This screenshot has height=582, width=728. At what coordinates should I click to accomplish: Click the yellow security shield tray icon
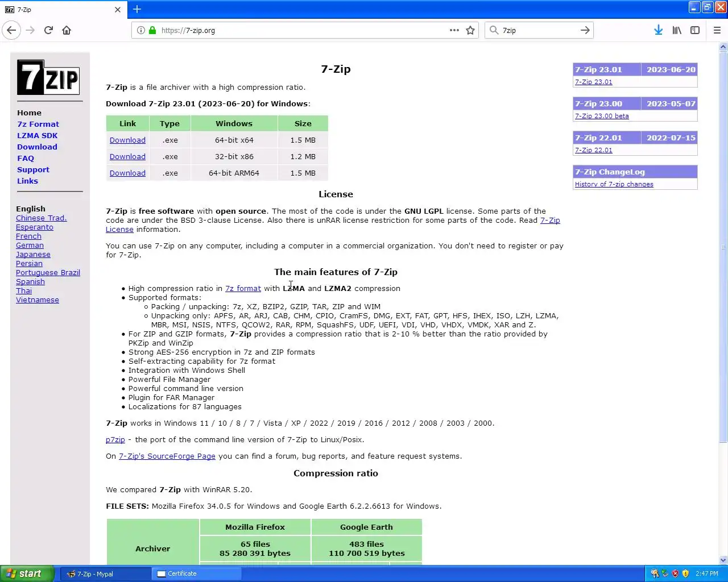point(685,573)
